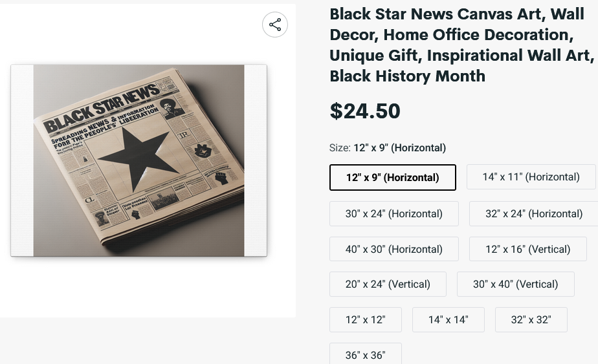Click the white left edge of canvas
Viewport: 598px width, 364px height.
(22, 160)
